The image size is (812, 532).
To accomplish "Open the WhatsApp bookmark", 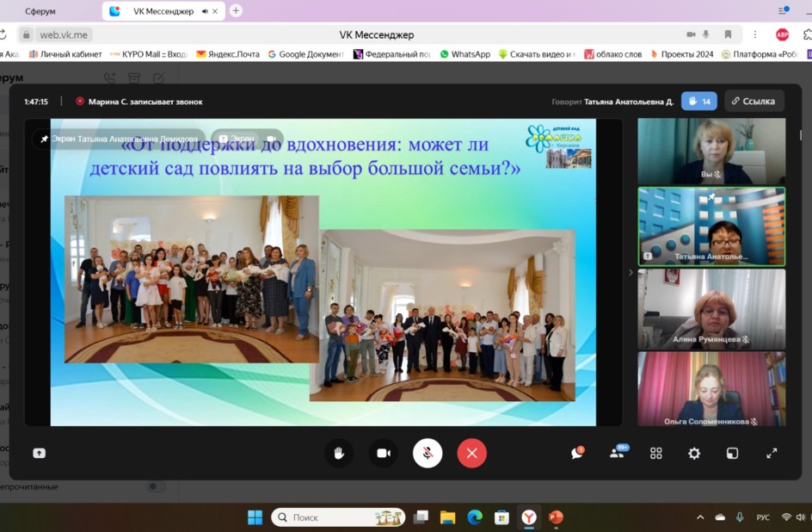I will (464, 54).
